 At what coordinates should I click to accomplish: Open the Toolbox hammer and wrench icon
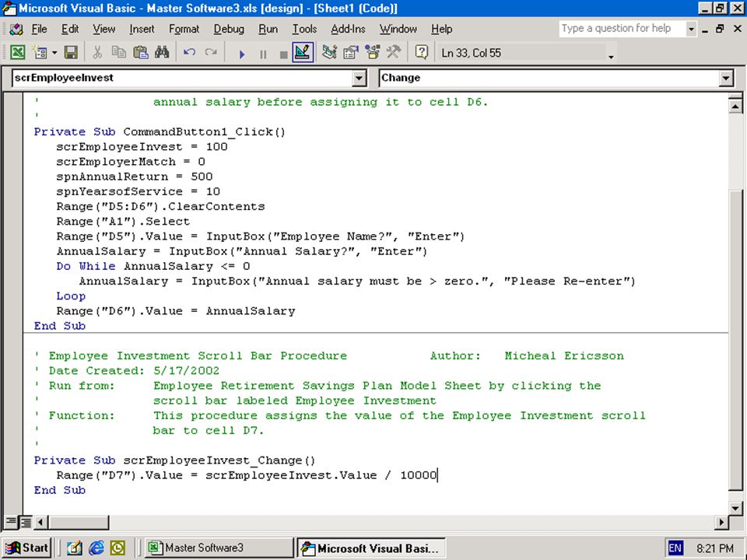click(x=394, y=52)
